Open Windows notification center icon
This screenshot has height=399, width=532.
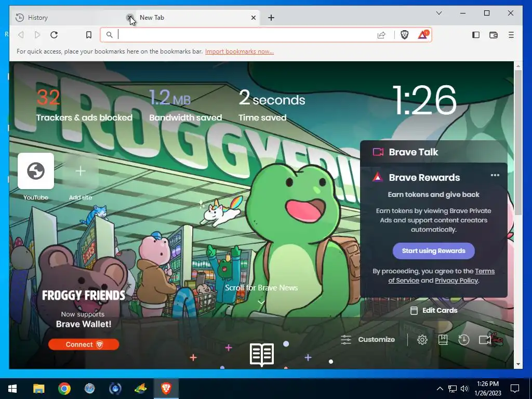pyautogui.click(x=515, y=389)
